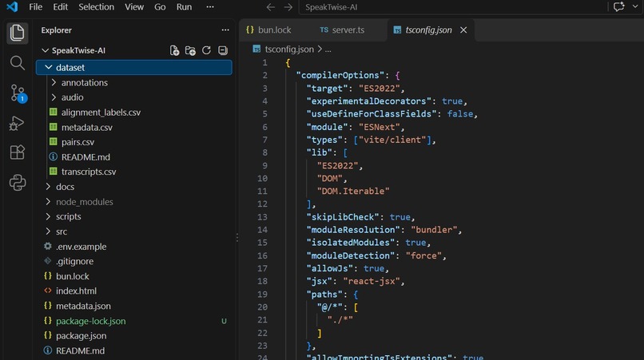
Task: Collapse all folders in Explorer
Action: click(223, 50)
